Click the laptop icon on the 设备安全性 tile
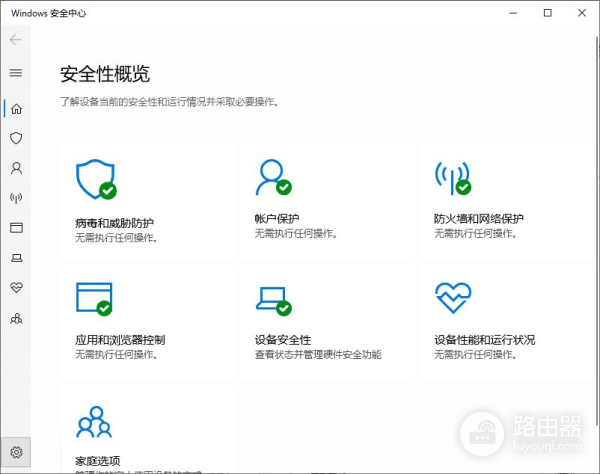 274,301
